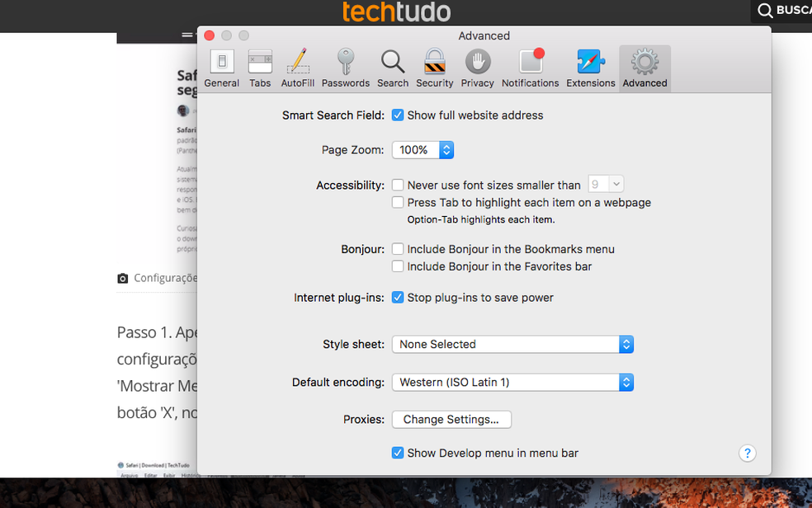Image resolution: width=812 pixels, height=508 pixels.
Task: Click the help question mark button
Action: pos(748,454)
